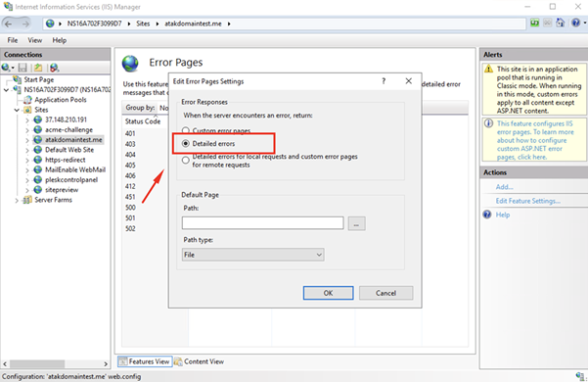Click the Forward navigation arrow
The height and width of the screenshot is (382, 588).
[25, 24]
